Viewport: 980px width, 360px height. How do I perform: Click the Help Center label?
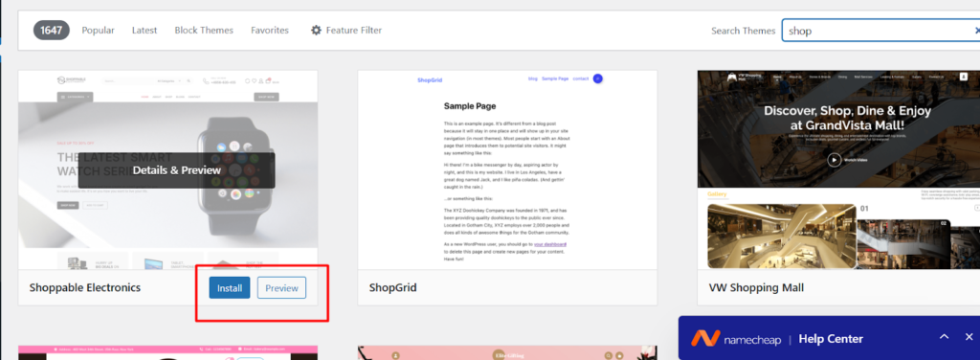coord(832,339)
